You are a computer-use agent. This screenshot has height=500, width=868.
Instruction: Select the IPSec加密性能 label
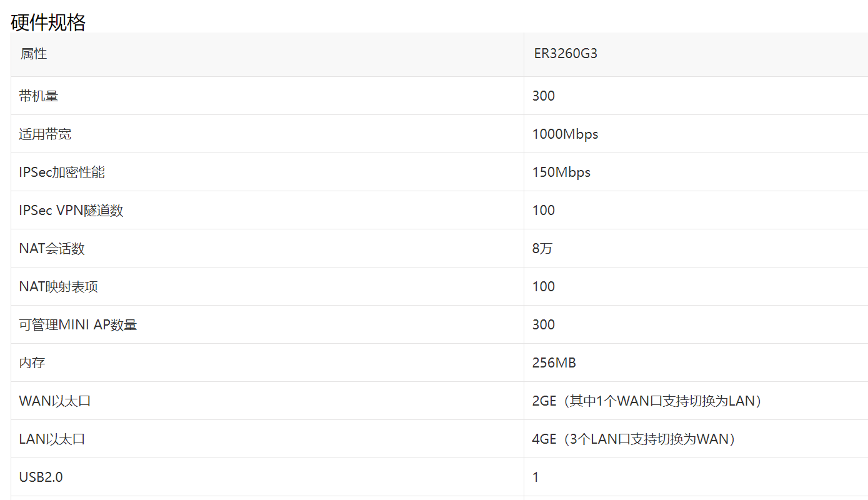62,172
